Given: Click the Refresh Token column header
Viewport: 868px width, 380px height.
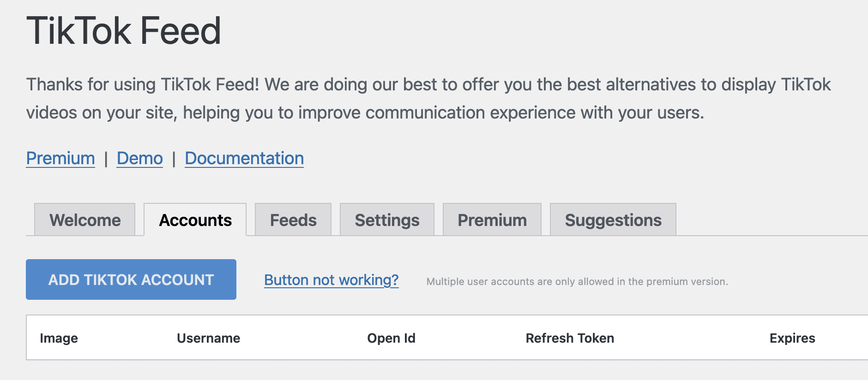Looking at the screenshot, I should coord(570,338).
